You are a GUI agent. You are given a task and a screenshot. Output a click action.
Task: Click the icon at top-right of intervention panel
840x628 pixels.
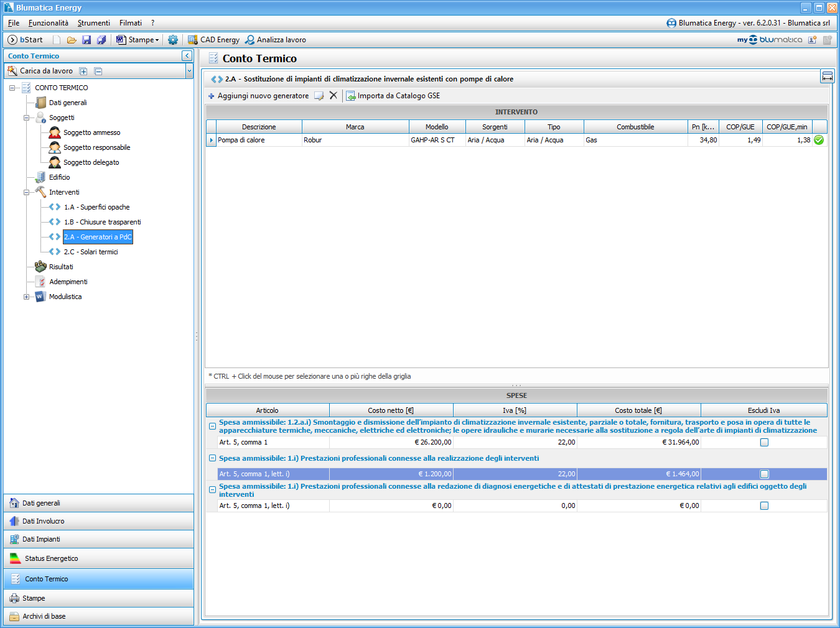pyautogui.click(x=828, y=76)
